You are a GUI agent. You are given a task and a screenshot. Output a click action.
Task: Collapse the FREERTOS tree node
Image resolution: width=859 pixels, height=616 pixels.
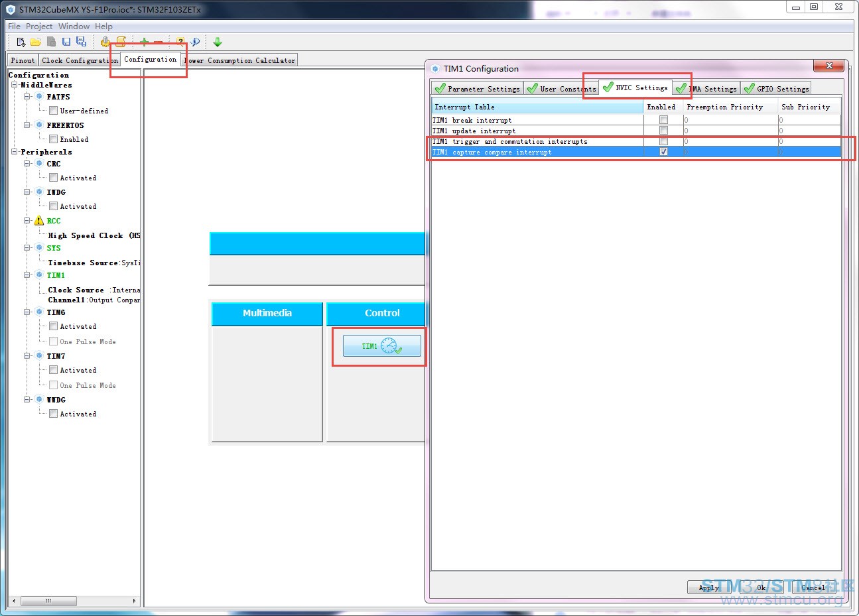(x=27, y=125)
